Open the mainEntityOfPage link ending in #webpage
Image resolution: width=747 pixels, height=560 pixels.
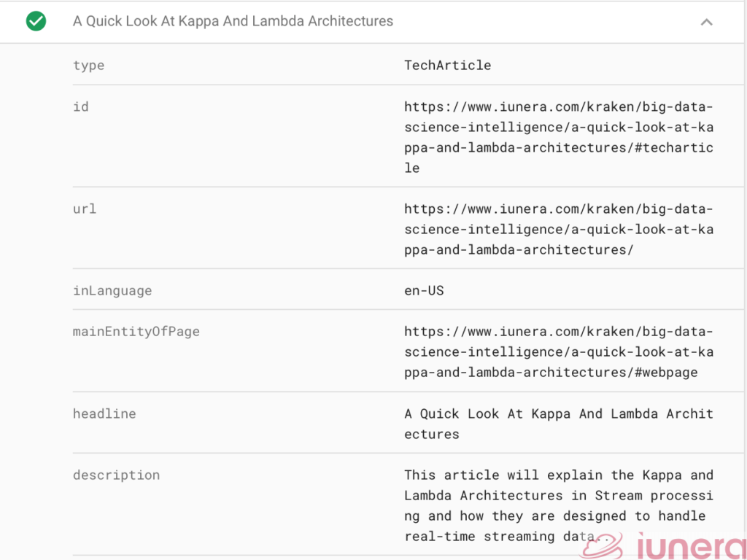coord(558,351)
